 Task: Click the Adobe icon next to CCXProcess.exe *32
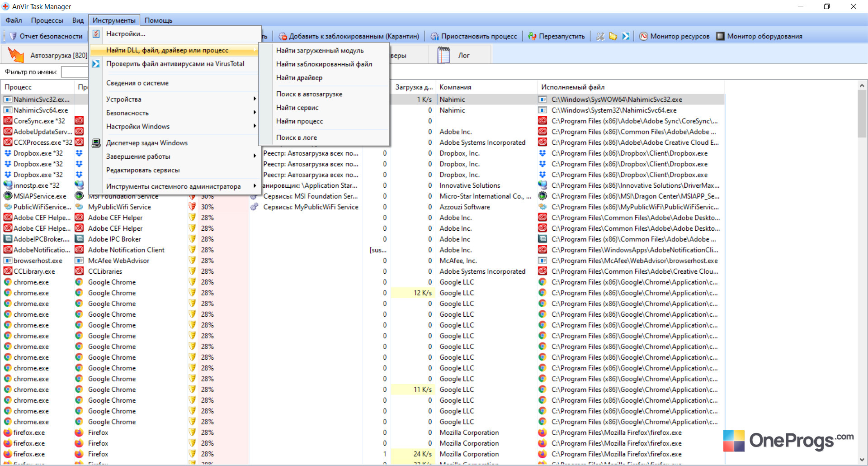(x=8, y=143)
